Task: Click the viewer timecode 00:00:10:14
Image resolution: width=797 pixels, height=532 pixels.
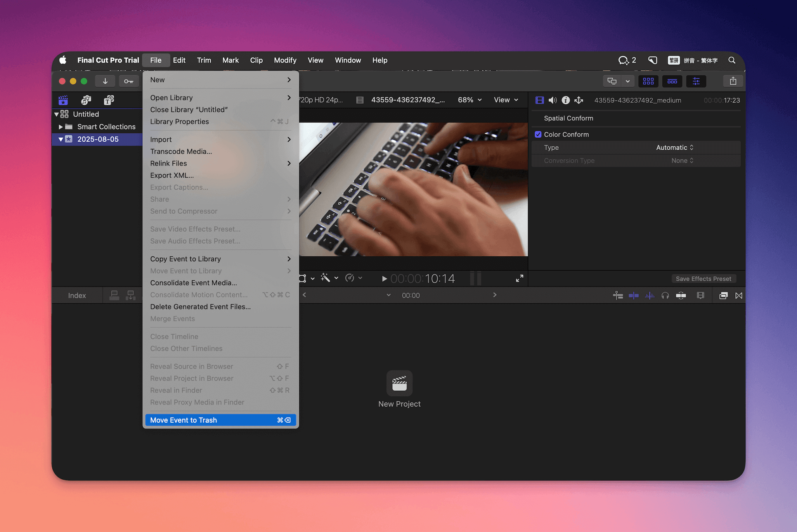Action: point(423,278)
